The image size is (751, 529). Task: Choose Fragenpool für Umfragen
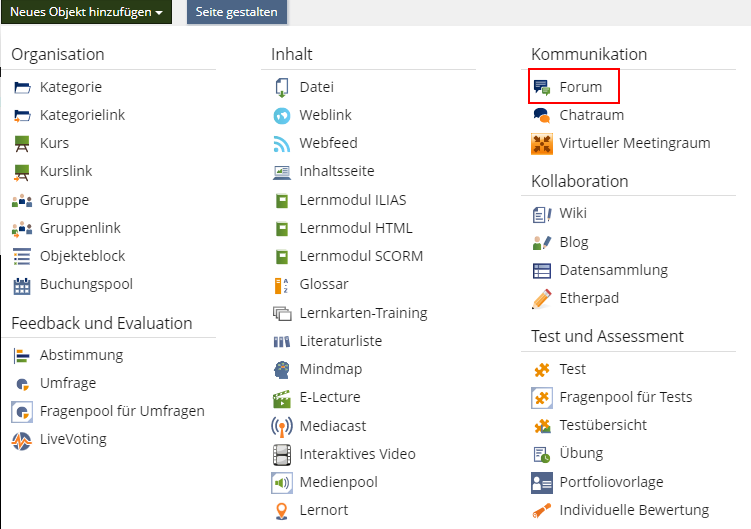[122, 411]
